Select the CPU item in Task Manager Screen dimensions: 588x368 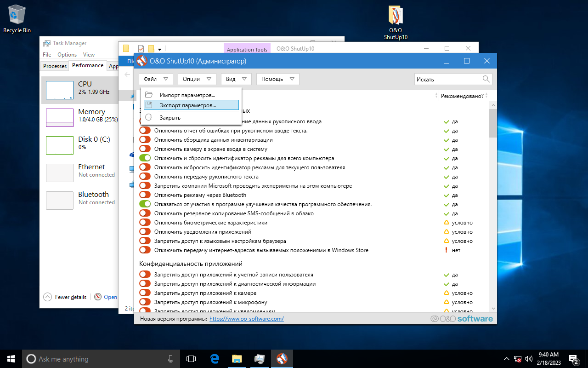click(80, 90)
